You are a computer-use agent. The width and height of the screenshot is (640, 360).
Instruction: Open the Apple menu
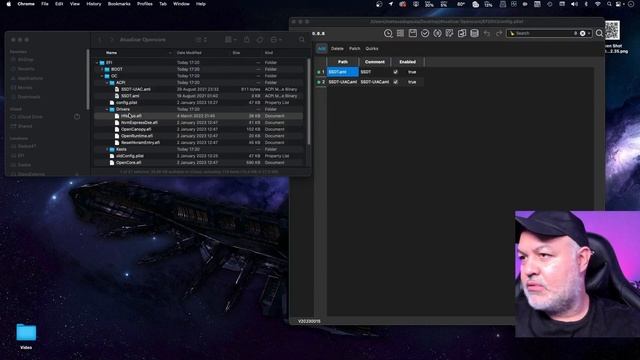(x=9, y=4)
